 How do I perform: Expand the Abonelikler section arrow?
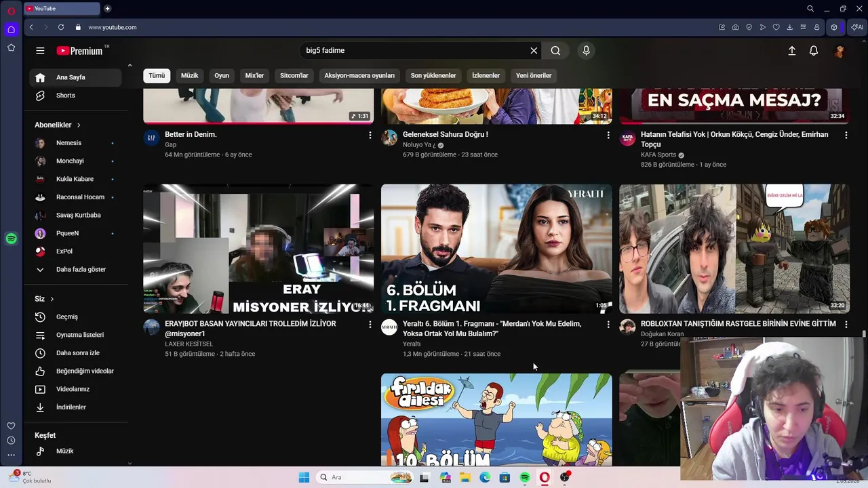click(x=79, y=125)
